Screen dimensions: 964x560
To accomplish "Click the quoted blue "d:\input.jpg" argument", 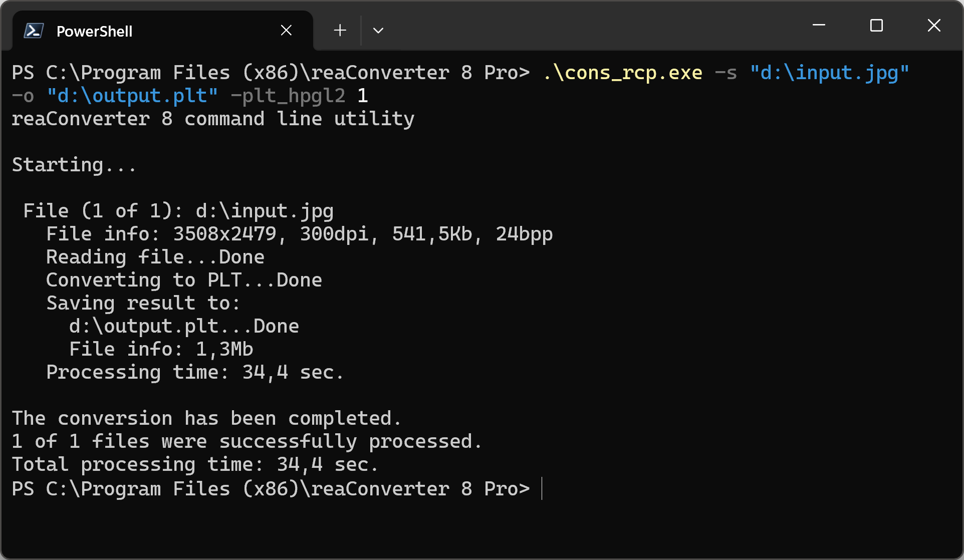I will pos(829,73).
